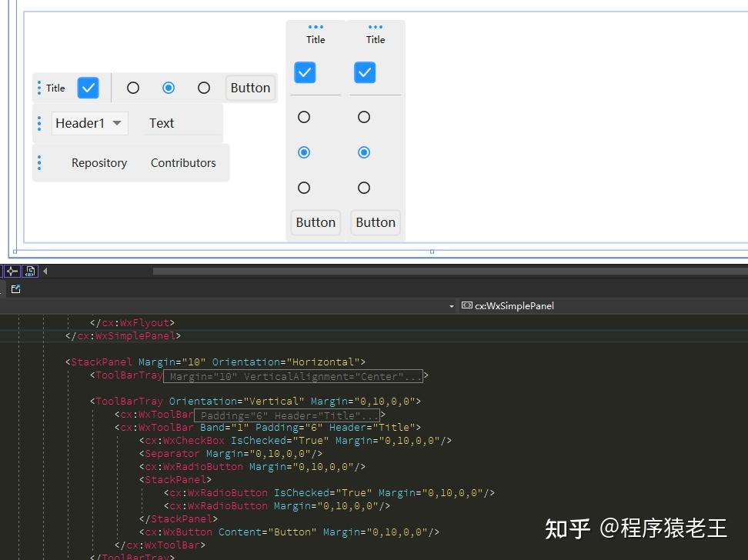This screenshot has width=748, height=560.
Task: Click Button in the horizontal toolbar
Action: tap(250, 88)
